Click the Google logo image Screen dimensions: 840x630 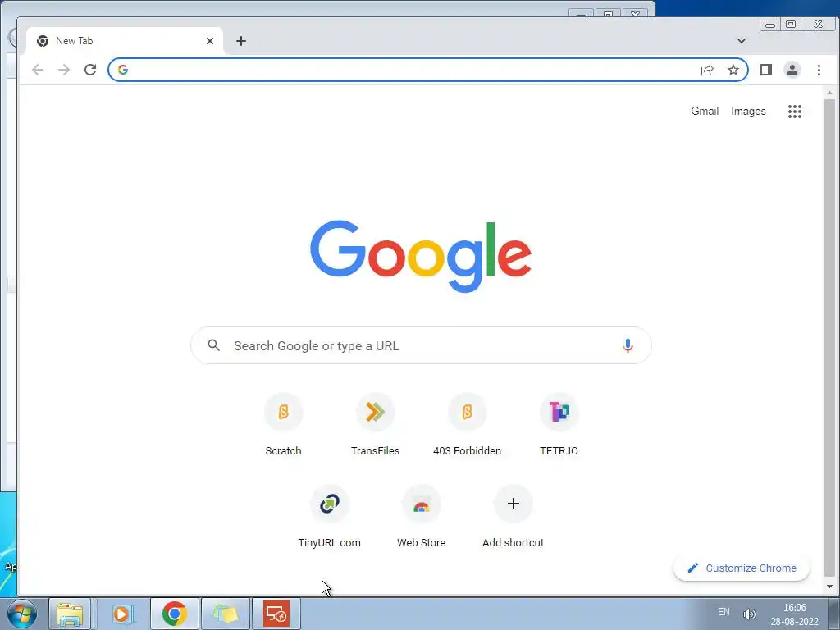click(x=421, y=256)
